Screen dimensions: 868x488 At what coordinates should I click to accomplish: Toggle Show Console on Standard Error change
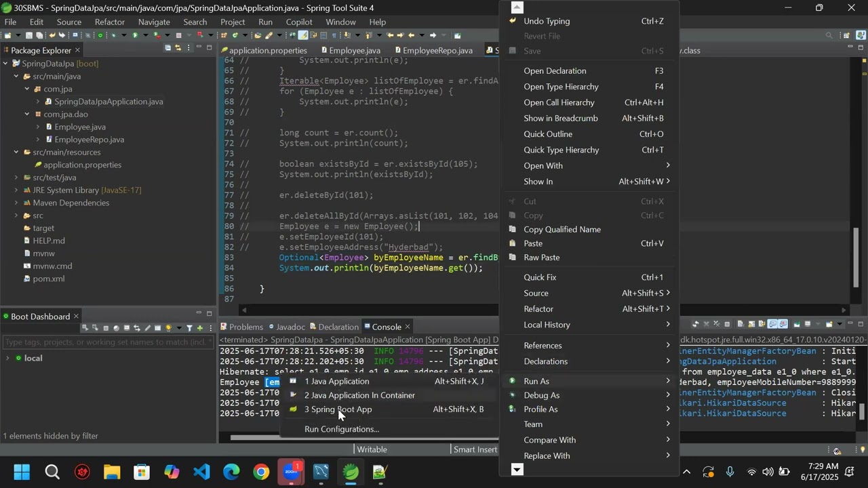click(783, 324)
